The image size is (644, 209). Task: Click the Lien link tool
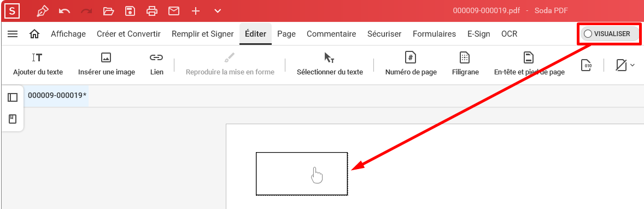click(156, 65)
